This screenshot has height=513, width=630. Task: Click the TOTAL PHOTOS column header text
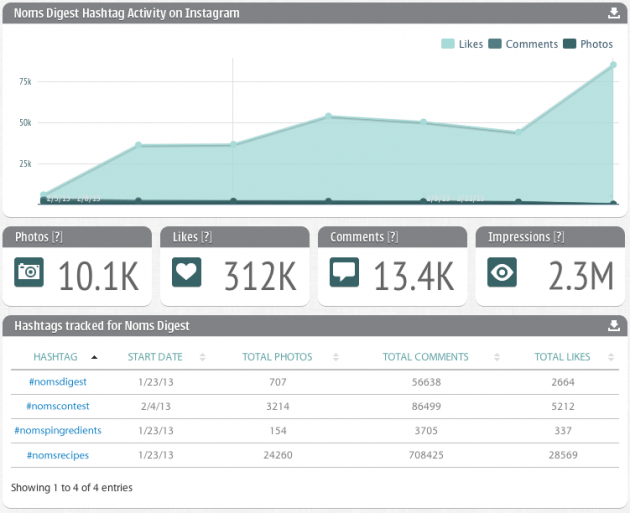coord(277,357)
